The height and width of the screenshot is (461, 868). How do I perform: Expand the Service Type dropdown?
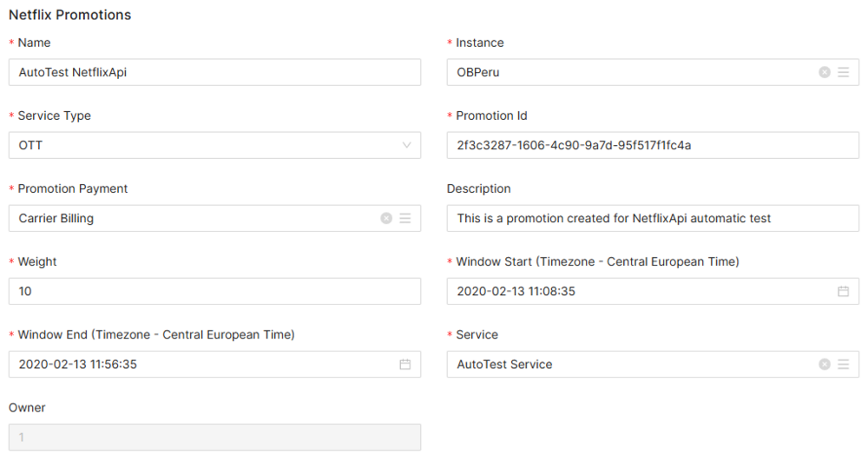pos(406,145)
